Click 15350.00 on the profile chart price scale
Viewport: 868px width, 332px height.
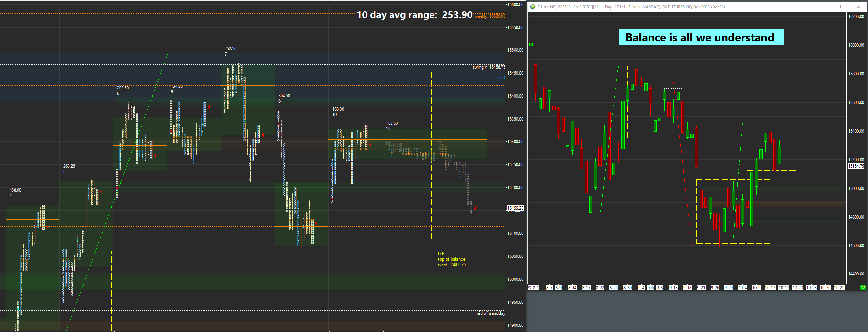516,119
